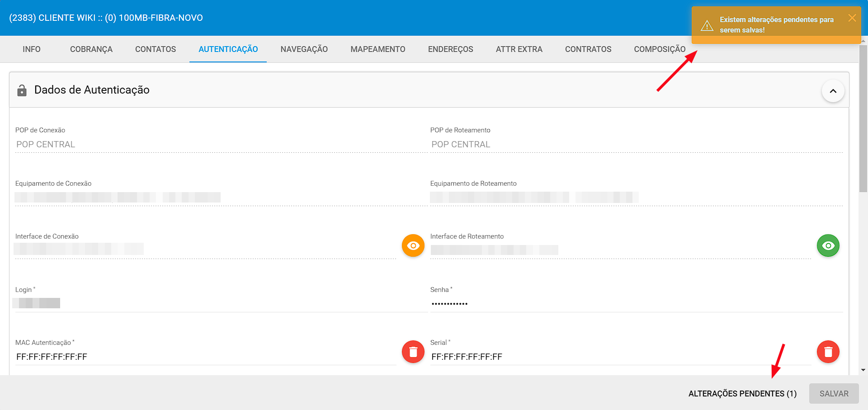Edit the Serial input field
The height and width of the screenshot is (410, 868).
tap(621, 357)
